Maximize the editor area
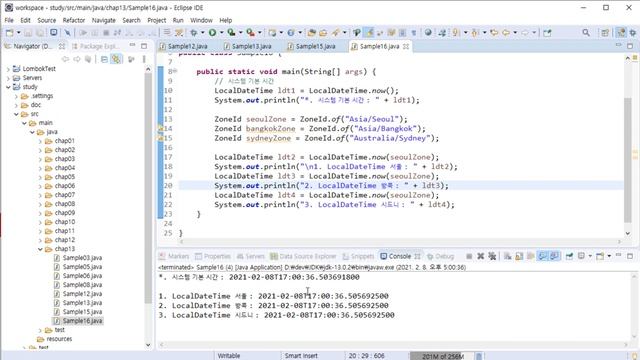Image resolution: width=640 pixels, height=360 pixels. 630,46
